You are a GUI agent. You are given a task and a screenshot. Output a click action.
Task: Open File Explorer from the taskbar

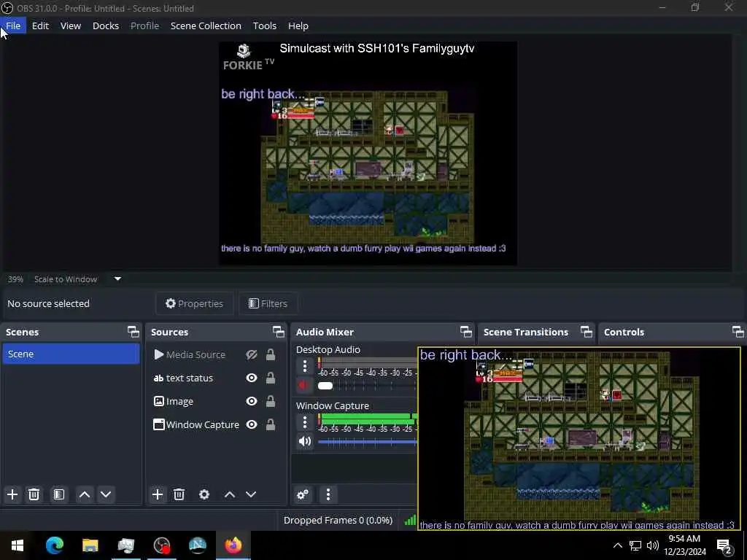point(90,545)
